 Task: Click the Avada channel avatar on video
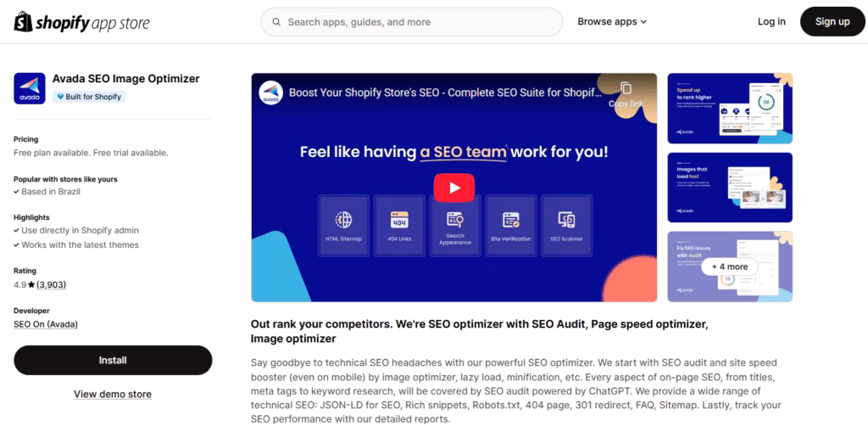270,92
